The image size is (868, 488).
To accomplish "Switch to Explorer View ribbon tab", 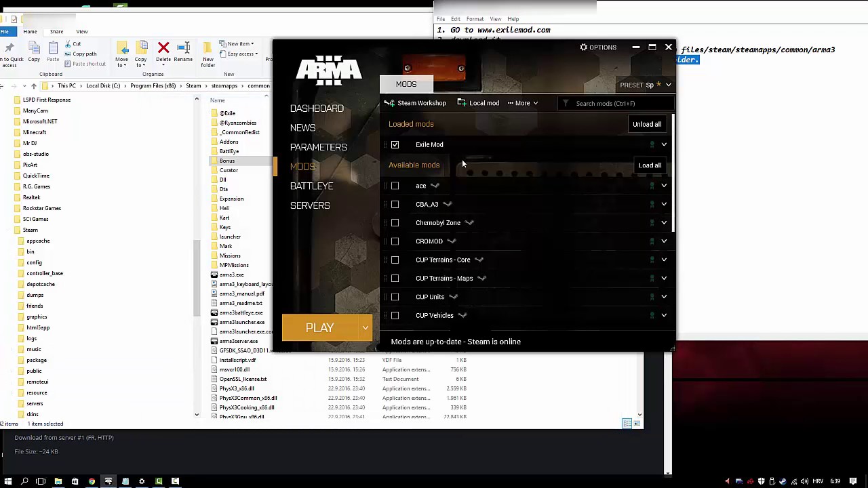I will point(81,32).
